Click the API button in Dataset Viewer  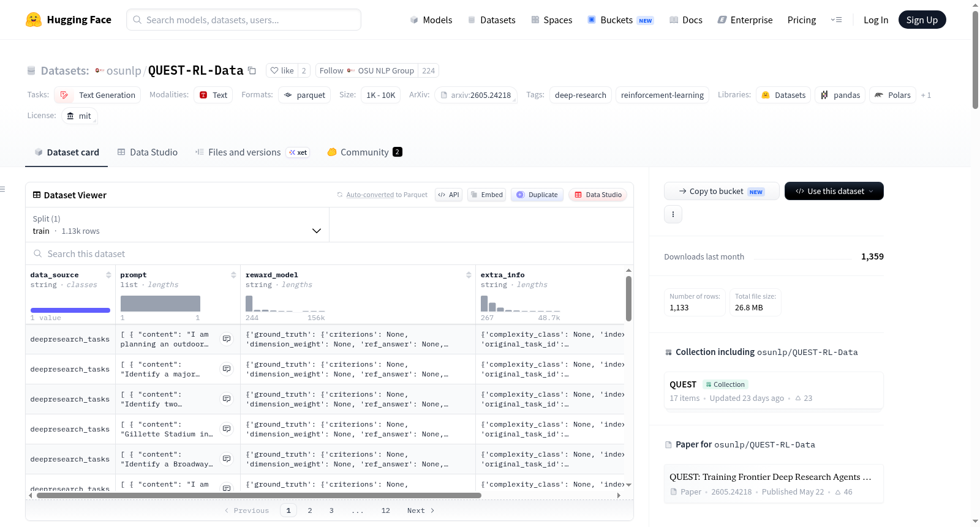[x=448, y=195]
